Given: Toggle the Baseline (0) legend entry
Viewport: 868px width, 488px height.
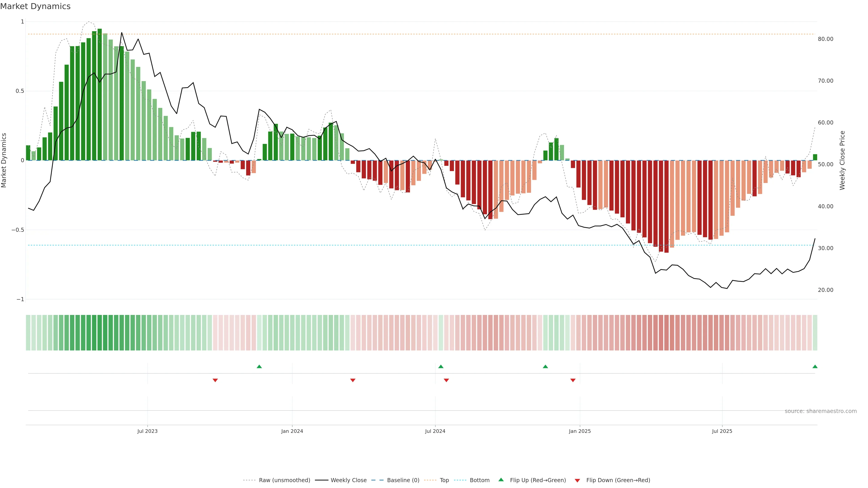Looking at the screenshot, I should (x=403, y=480).
